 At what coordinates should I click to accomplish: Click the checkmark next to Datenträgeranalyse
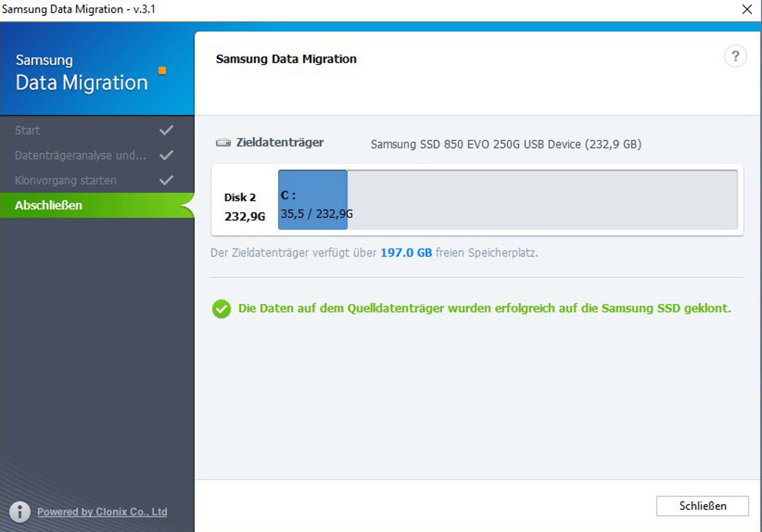(166, 155)
